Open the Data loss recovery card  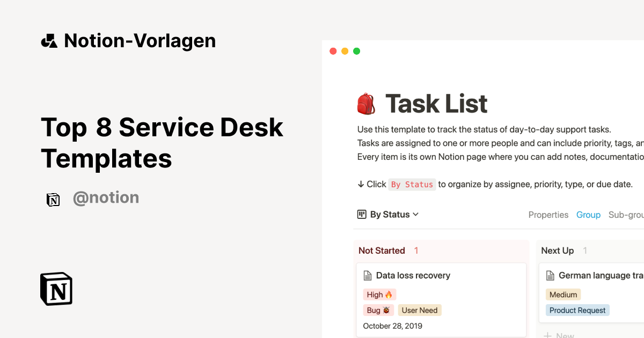pyautogui.click(x=413, y=275)
